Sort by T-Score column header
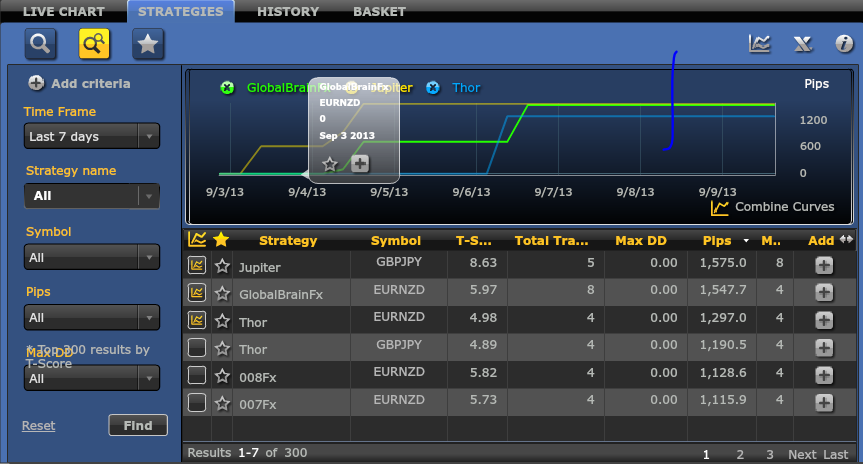The height and width of the screenshot is (464, 863). 473,241
